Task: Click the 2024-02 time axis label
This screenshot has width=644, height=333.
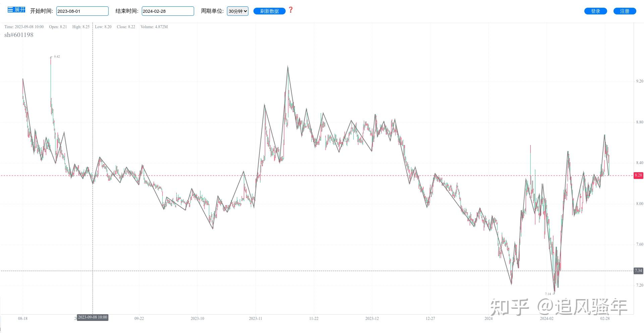Action: pyautogui.click(x=547, y=319)
